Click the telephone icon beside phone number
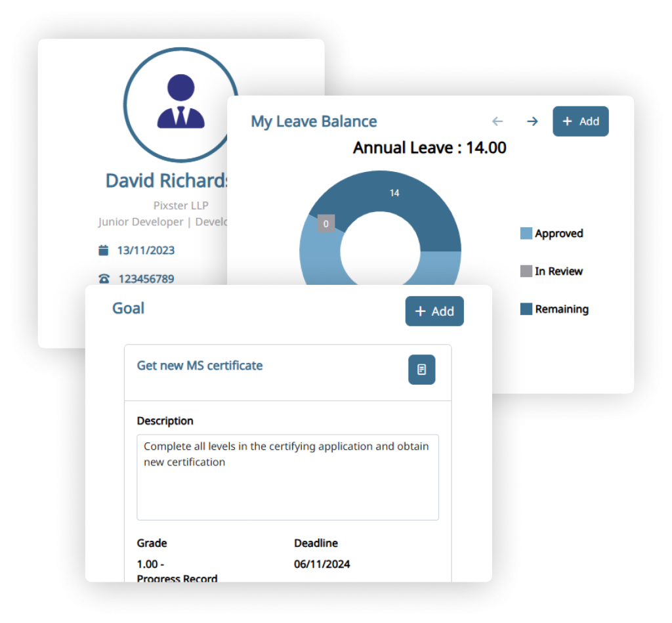The image size is (672, 623). (104, 279)
